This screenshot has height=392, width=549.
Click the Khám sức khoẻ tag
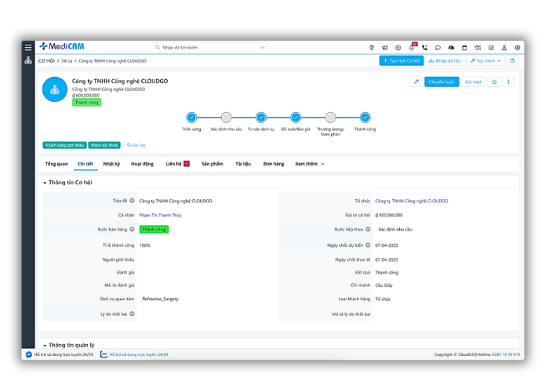(104, 145)
